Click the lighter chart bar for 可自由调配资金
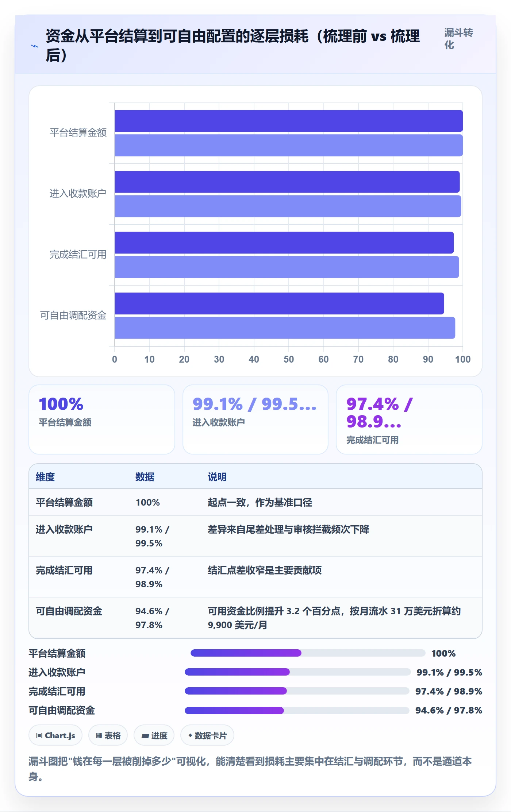 pos(285,328)
